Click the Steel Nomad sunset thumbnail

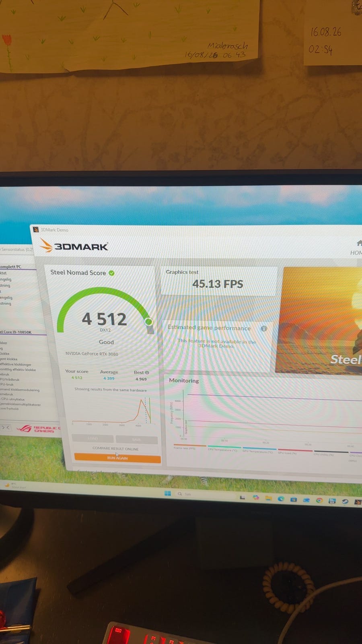[x=319, y=321]
